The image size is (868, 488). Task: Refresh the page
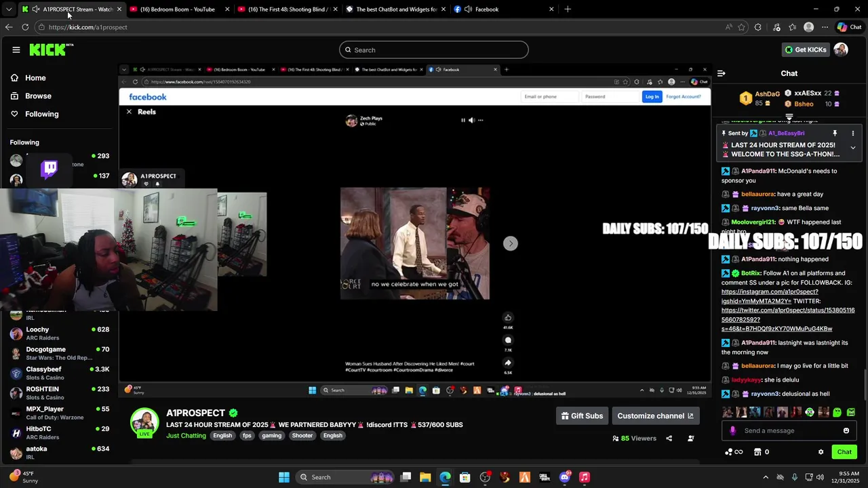(25, 27)
